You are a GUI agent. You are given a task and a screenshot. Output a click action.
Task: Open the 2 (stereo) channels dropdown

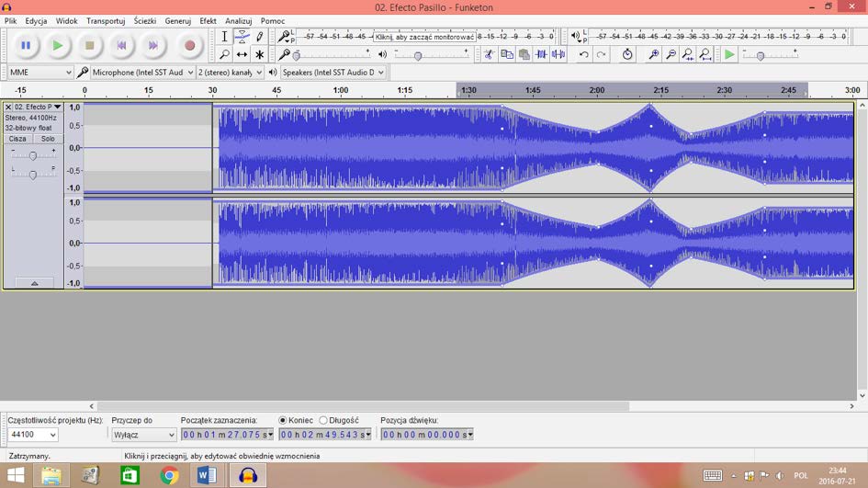[x=230, y=73]
